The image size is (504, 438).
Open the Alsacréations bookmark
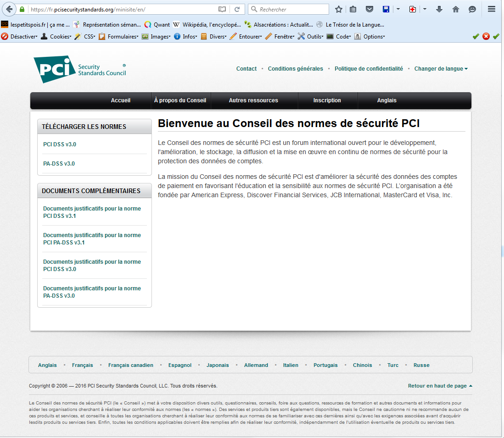279,25
